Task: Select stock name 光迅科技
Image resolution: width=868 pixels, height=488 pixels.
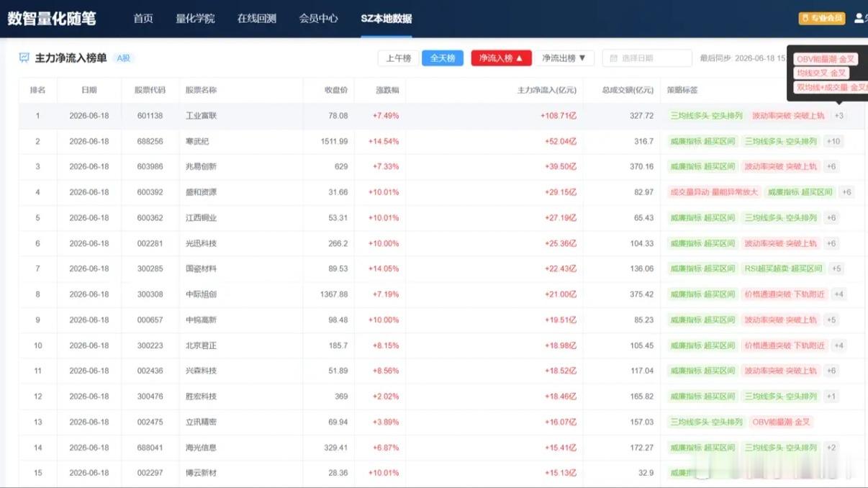Action: click(x=201, y=243)
